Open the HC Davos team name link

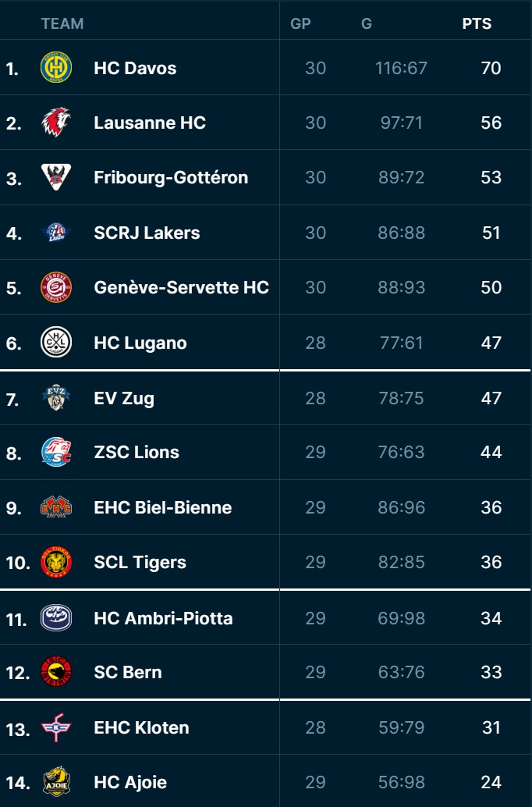pyautogui.click(x=135, y=68)
